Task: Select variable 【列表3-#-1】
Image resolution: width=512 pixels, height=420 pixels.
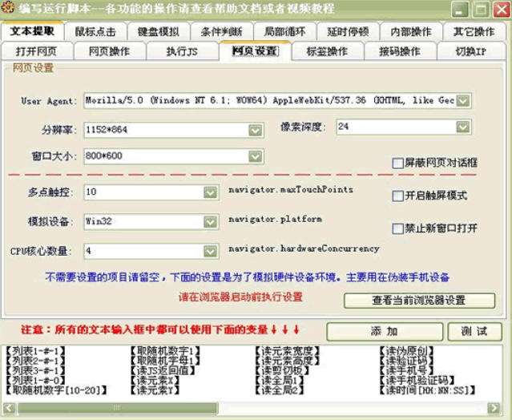Action: (x=35, y=370)
